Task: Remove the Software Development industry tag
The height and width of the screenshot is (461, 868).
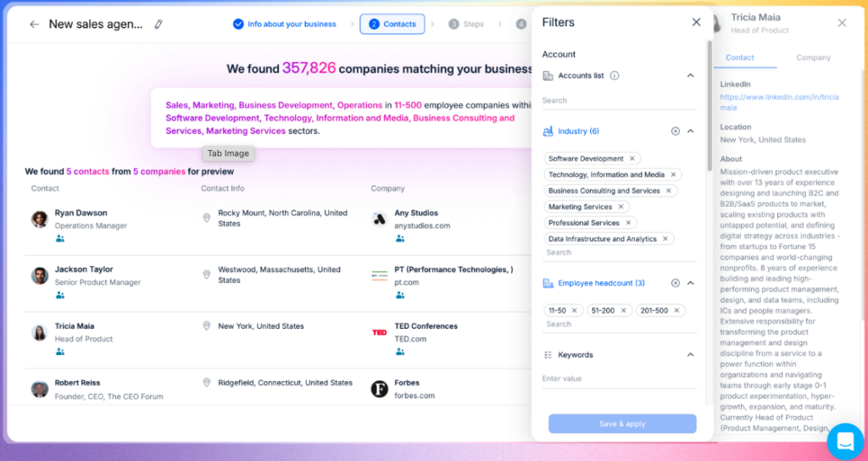Action: coord(632,158)
